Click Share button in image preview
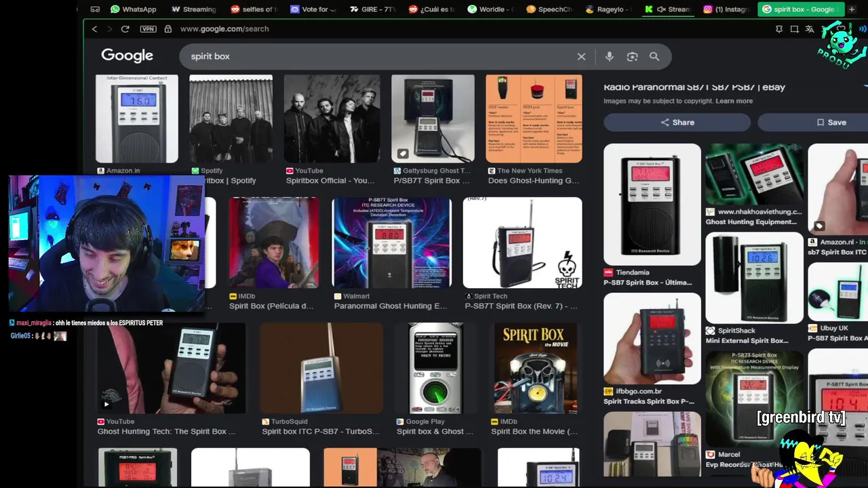 coord(677,122)
